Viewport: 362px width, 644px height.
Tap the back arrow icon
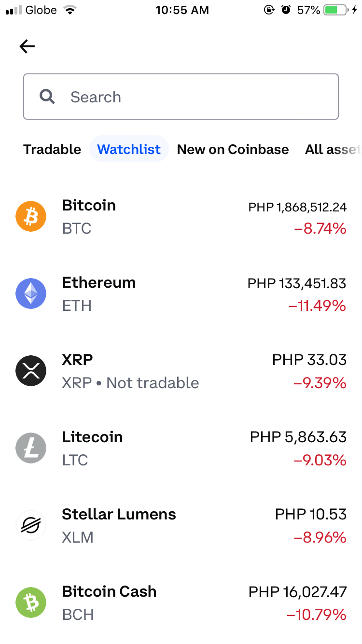[x=27, y=46]
